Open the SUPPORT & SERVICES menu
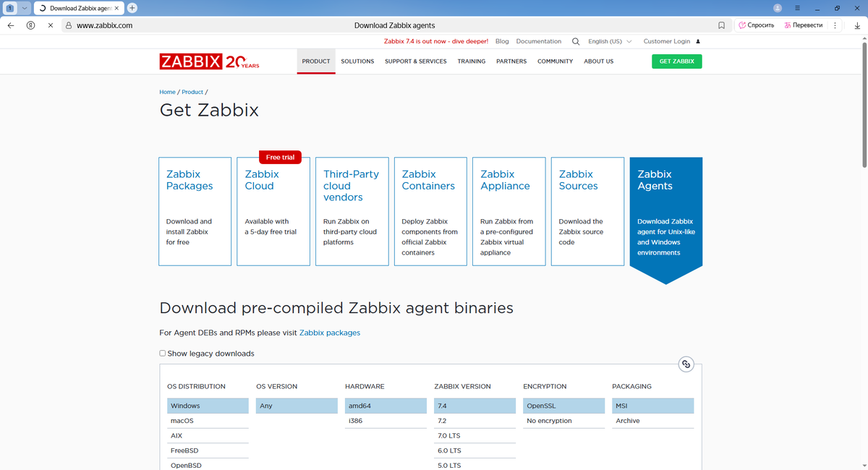This screenshot has height=470, width=868. (416, 61)
